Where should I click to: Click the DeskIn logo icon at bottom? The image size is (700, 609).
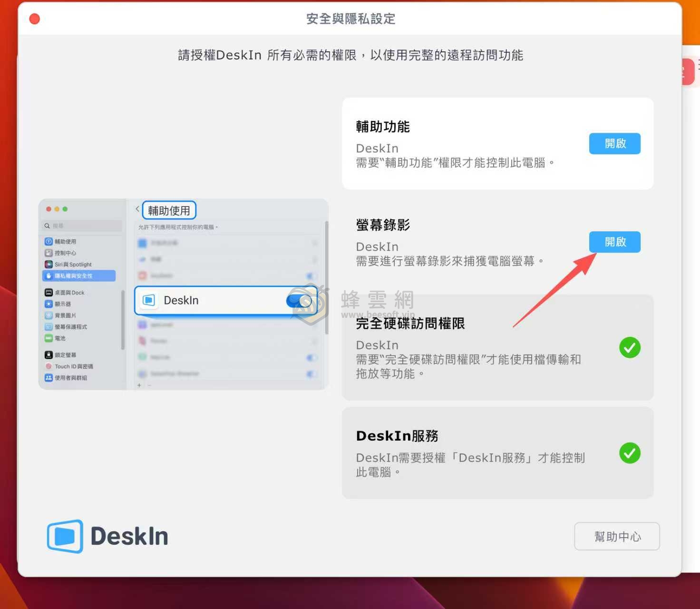65,536
